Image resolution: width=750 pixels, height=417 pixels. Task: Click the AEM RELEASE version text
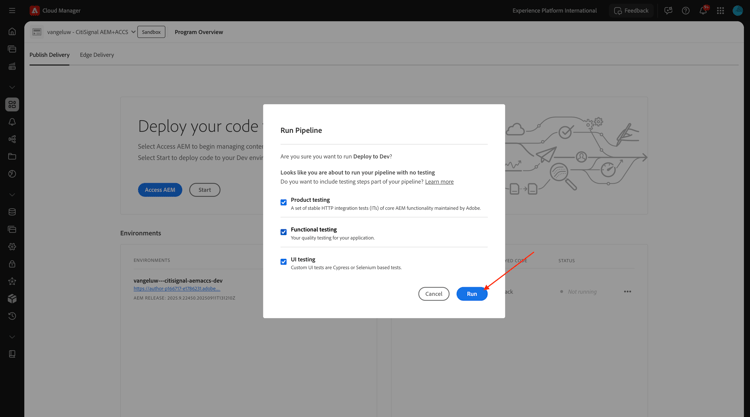(184, 298)
